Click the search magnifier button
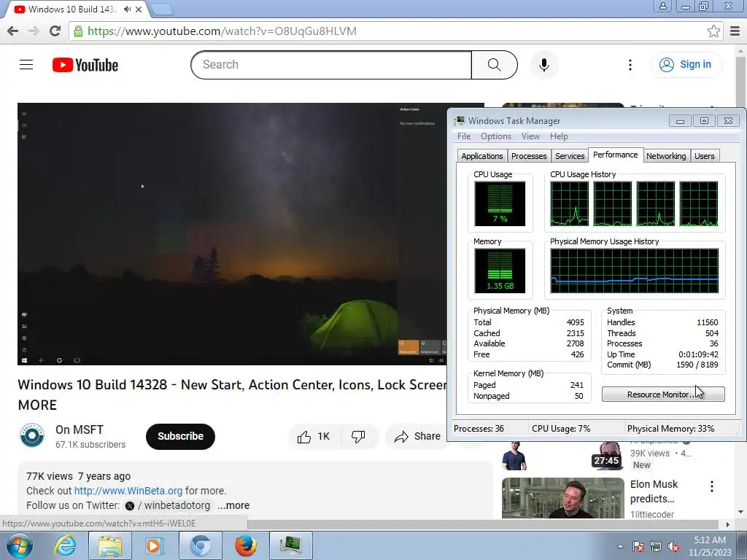This screenshot has width=747, height=560. [x=494, y=65]
